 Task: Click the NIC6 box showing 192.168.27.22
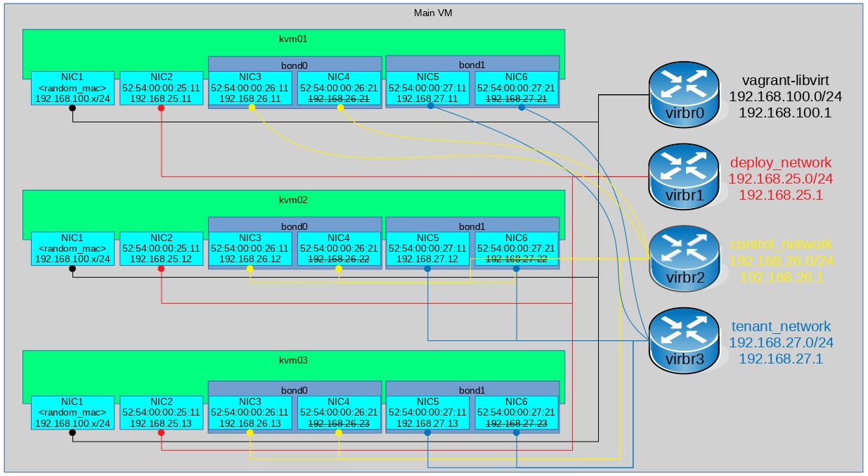coord(517,249)
